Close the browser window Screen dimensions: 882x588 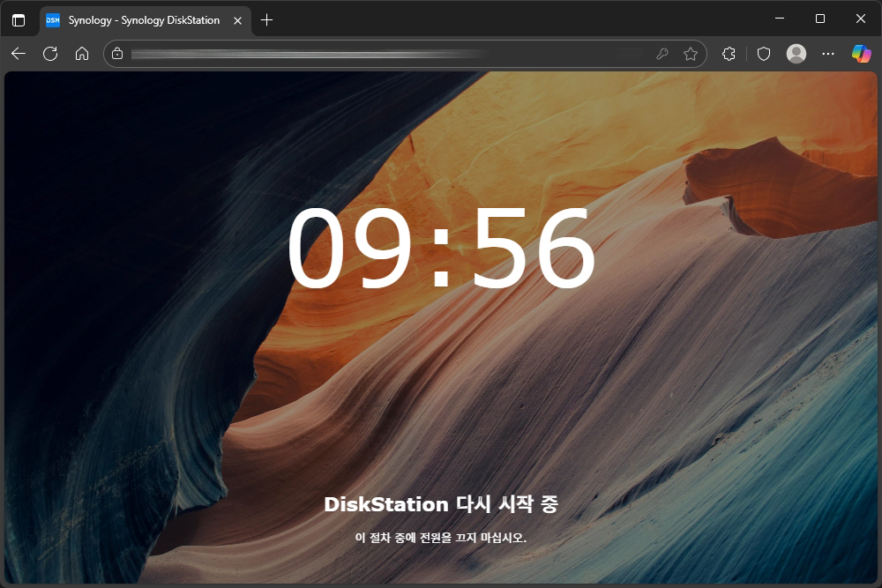861,19
